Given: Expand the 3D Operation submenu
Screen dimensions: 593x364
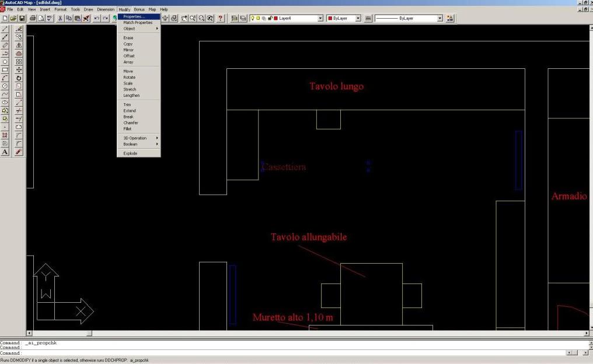Looking at the screenshot, I should tap(139, 138).
